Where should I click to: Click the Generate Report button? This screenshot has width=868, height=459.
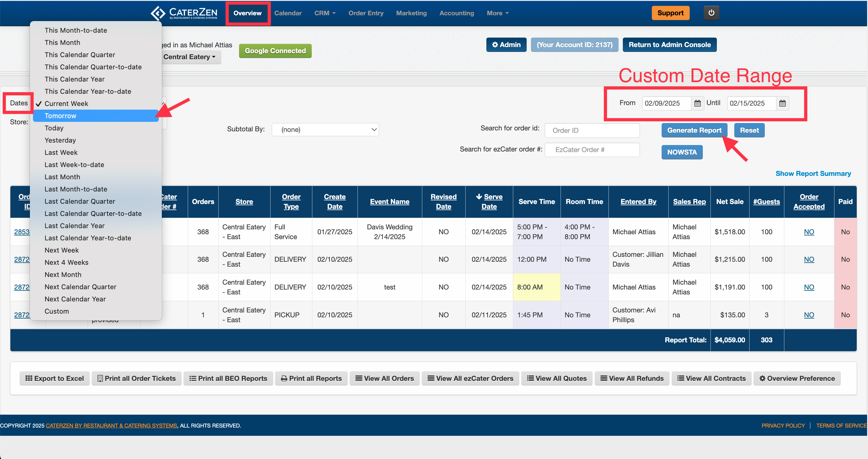point(694,130)
